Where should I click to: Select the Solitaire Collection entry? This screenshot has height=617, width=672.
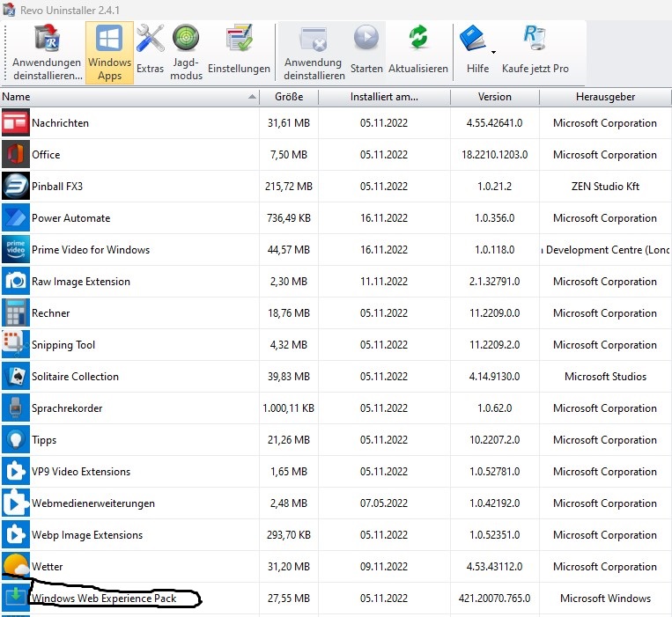(75, 377)
